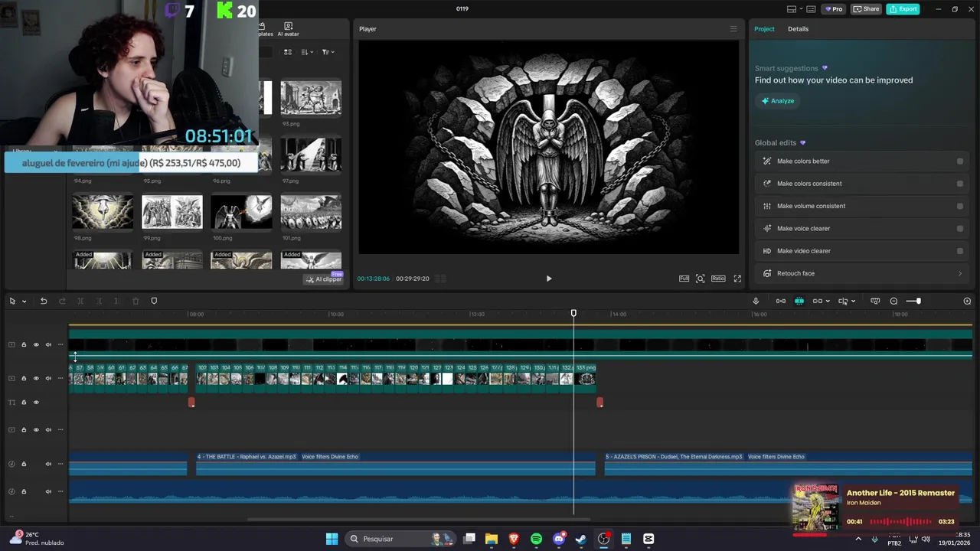This screenshot has width=980, height=551.
Task: Toggle the highlighted auto snapping icon
Action: click(x=799, y=301)
